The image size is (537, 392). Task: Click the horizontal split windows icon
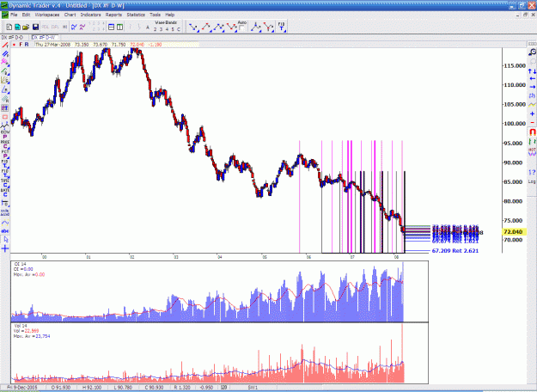pyautogui.click(x=112, y=27)
